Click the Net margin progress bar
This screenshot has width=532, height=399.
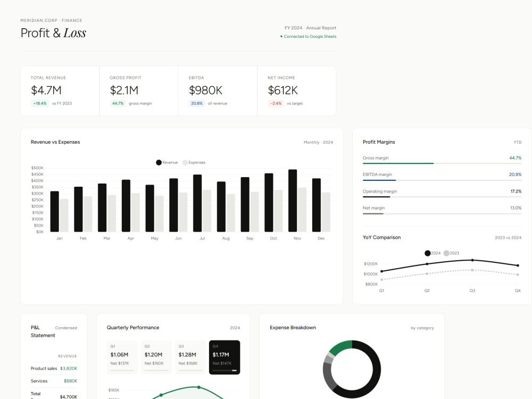[442, 214]
